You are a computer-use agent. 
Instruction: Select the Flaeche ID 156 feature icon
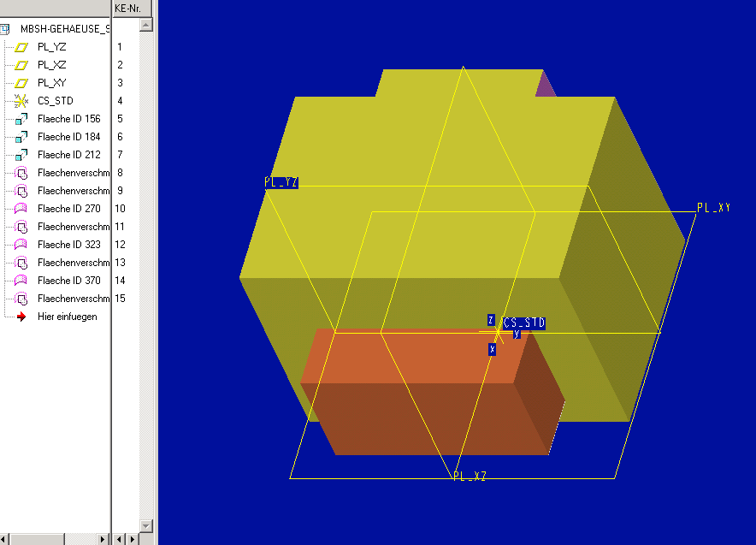coord(22,119)
